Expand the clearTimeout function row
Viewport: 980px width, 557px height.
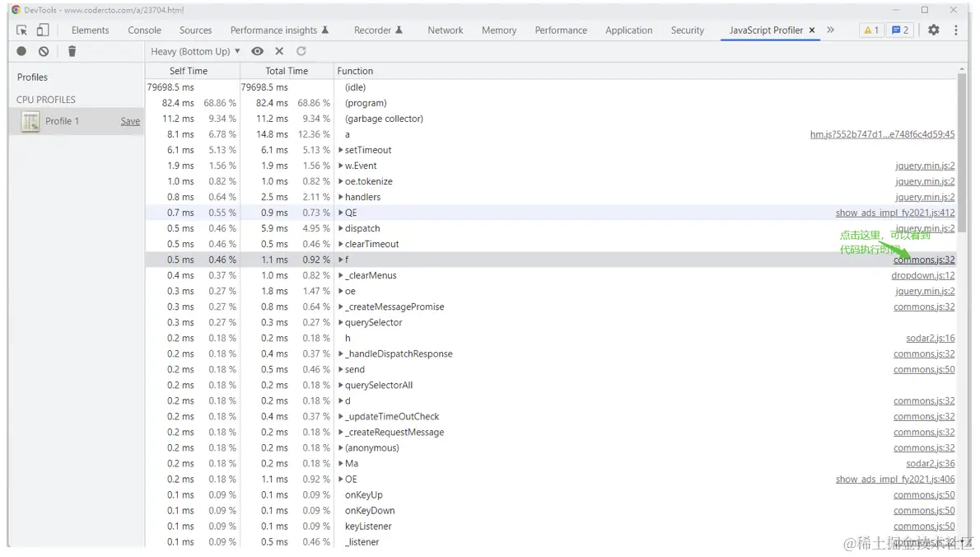point(341,244)
